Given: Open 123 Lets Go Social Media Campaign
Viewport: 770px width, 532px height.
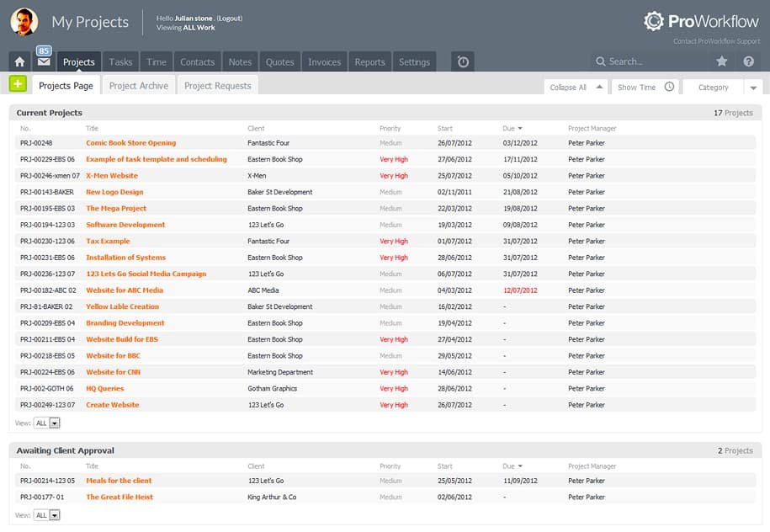Looking at the screenshot, I should tap(146, 274).
